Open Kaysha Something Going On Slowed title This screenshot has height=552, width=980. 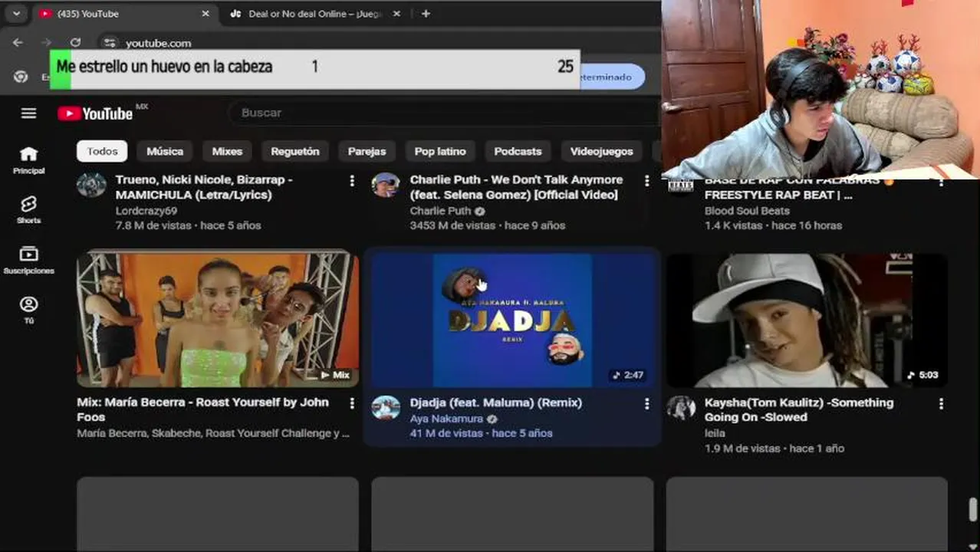point(798,409)
